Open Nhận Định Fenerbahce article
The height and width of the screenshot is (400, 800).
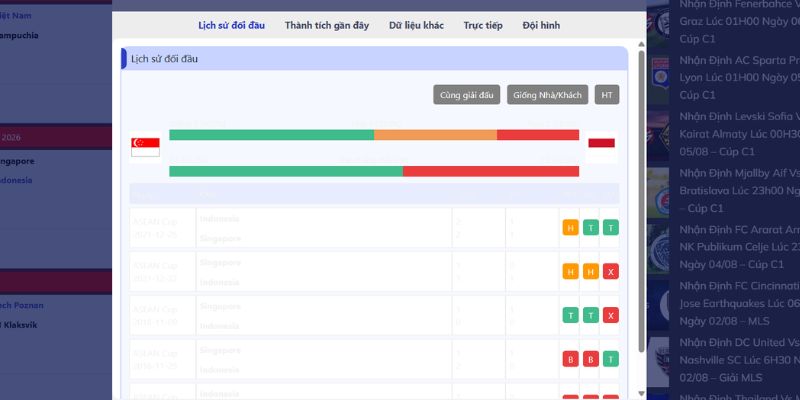(x=740, y=21)
